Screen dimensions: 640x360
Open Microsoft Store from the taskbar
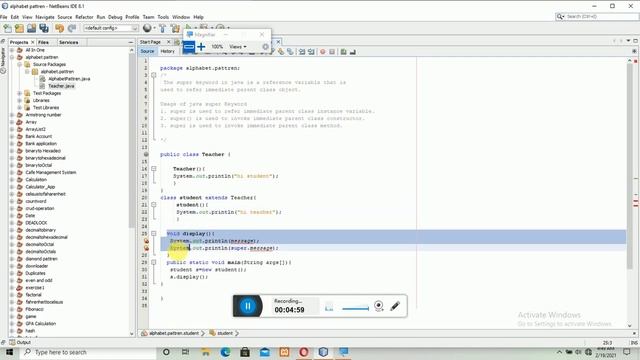245,352
